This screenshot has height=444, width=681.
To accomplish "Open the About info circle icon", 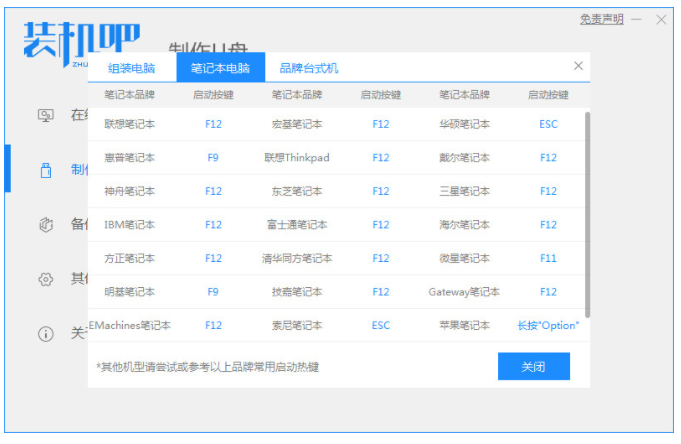I will [x=45, y=333].
